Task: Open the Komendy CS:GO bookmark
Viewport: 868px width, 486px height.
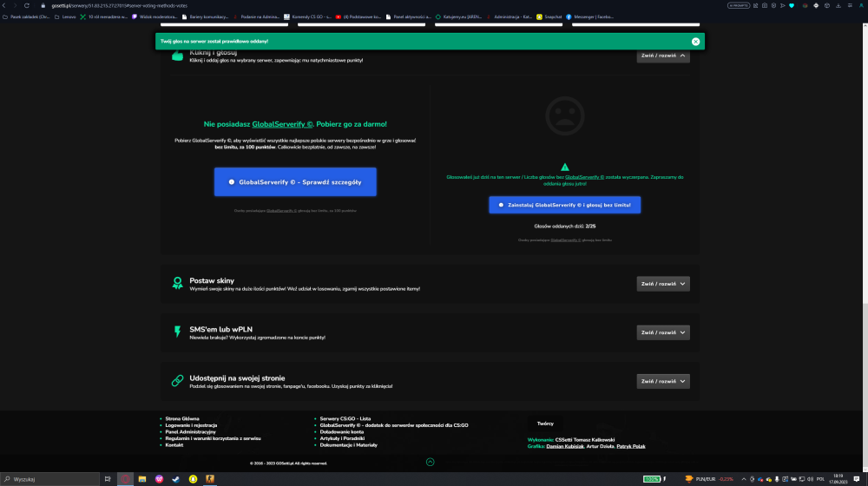Action: 308,17
